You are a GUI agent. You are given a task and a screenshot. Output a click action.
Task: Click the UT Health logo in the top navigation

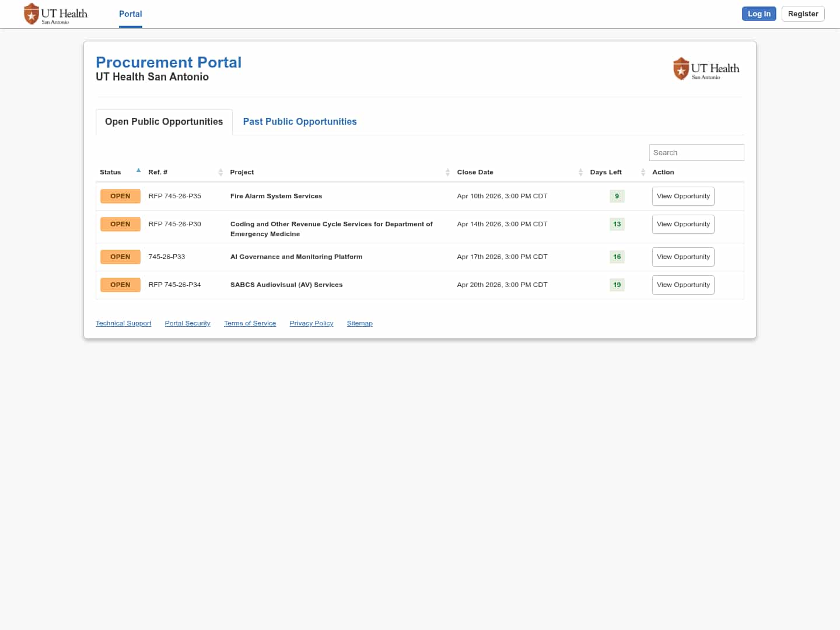click(x=55, y=14)
